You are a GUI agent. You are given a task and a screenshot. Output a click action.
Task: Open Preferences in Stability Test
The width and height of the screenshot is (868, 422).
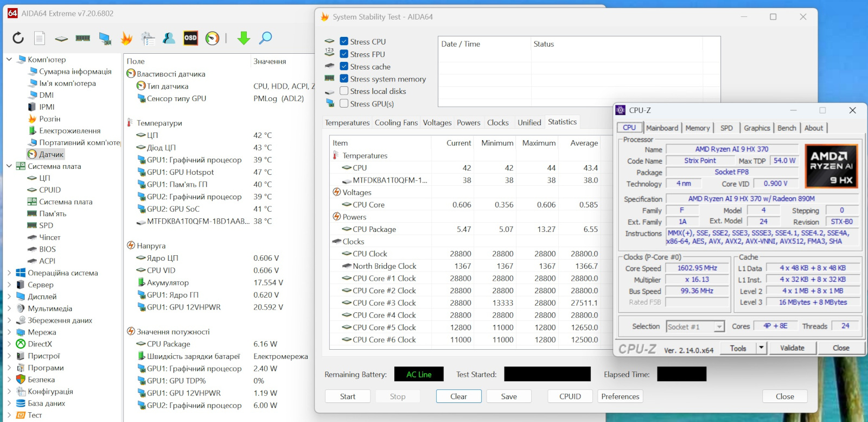pyautogui.click(x=620, y=396)
